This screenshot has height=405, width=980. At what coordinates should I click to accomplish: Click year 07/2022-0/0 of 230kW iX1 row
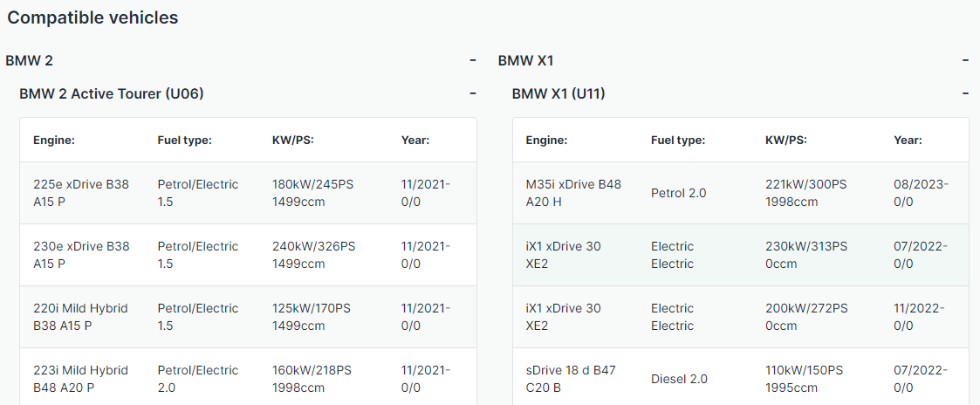922,255
